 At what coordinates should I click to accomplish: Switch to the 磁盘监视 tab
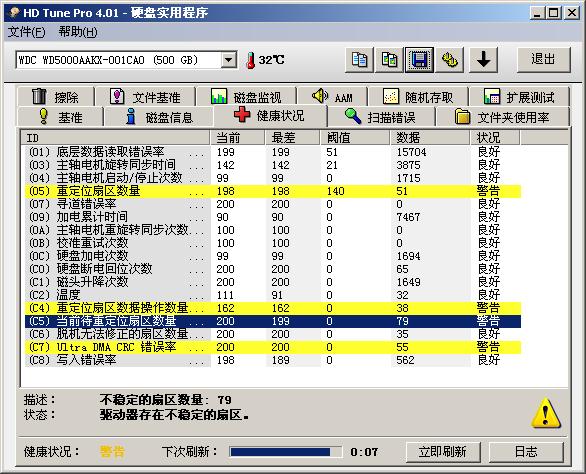coord(246,97)
